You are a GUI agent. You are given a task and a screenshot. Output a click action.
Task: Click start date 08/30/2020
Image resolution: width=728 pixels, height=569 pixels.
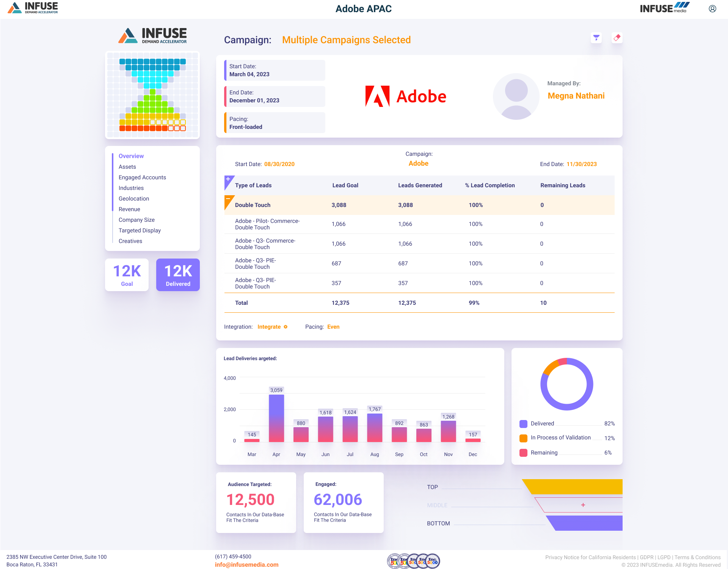coord(279,164)
